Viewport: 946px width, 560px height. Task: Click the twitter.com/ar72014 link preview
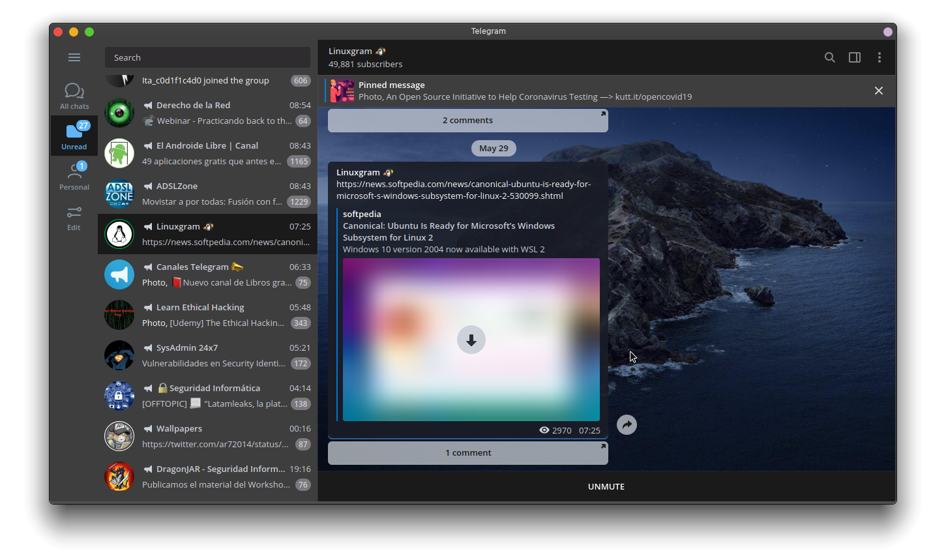[215, 444]
